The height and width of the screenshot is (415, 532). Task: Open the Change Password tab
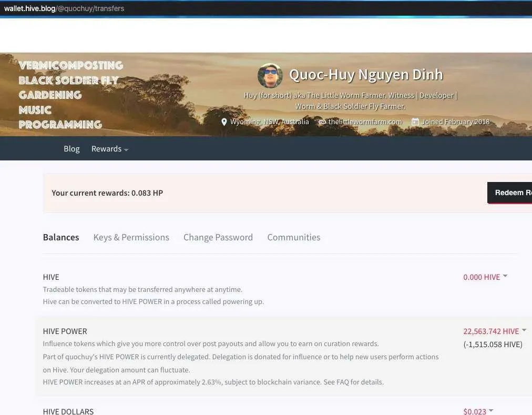point(218,237)
